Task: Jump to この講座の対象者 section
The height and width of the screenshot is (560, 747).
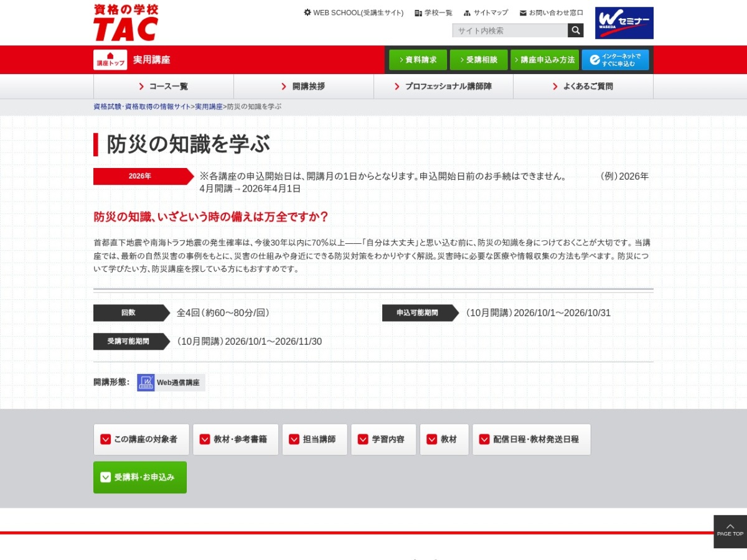Action: tap(141, 439)
